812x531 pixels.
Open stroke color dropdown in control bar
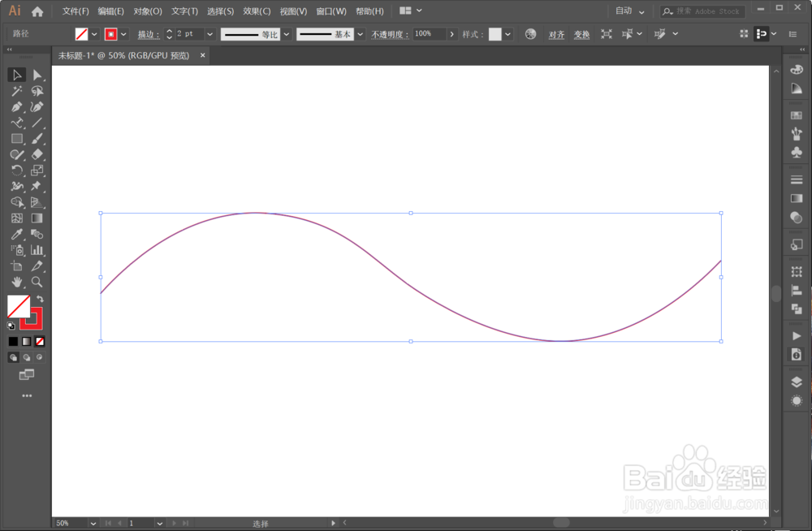point(123,34)
